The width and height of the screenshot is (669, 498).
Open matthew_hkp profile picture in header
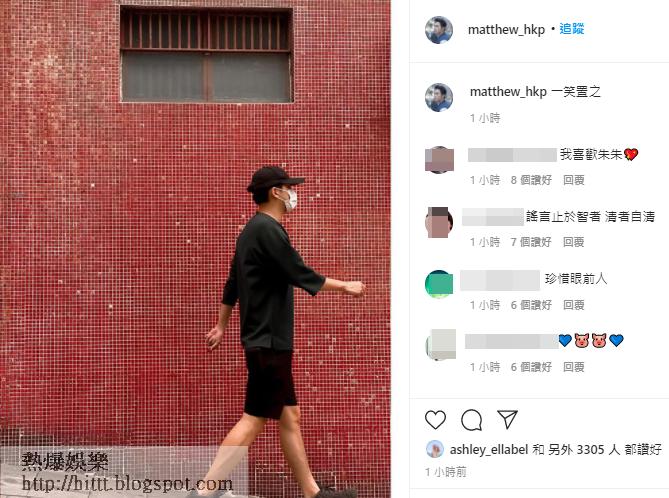(439, 30)
